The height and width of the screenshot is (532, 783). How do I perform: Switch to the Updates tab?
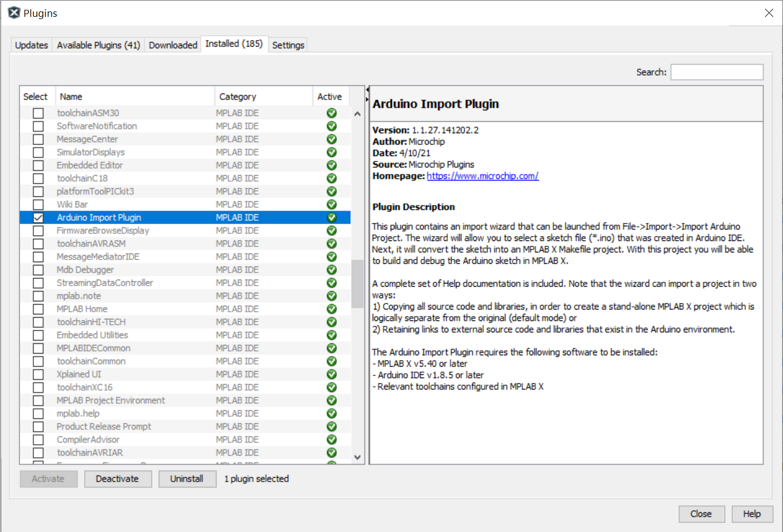32,45
